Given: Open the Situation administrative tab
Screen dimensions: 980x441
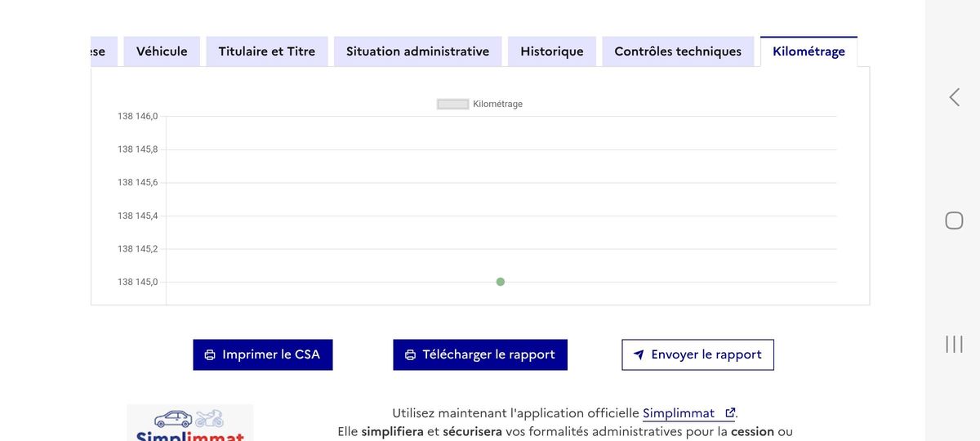Looking at the screenshot, I should 417,51.
